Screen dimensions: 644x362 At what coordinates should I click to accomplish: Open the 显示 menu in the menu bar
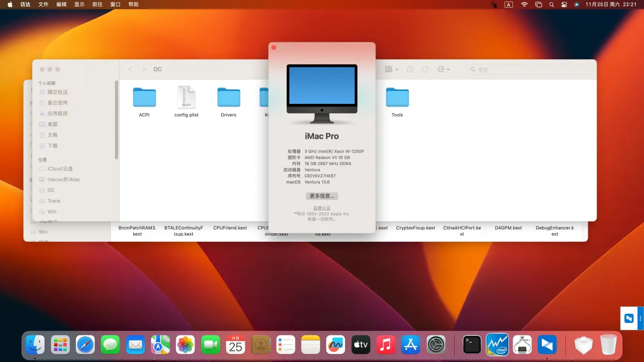[x=80, y=5]
